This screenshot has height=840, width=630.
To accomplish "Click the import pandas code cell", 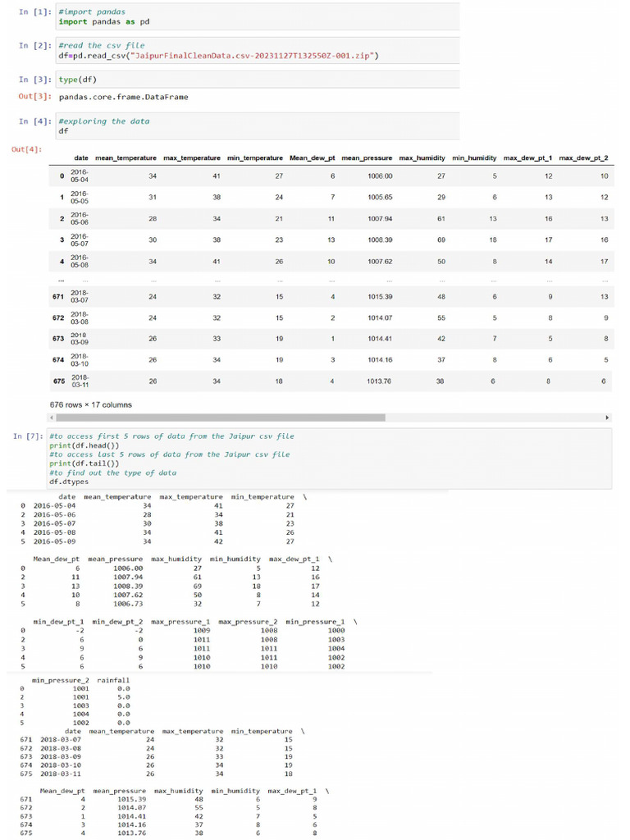I will (258, 16).
